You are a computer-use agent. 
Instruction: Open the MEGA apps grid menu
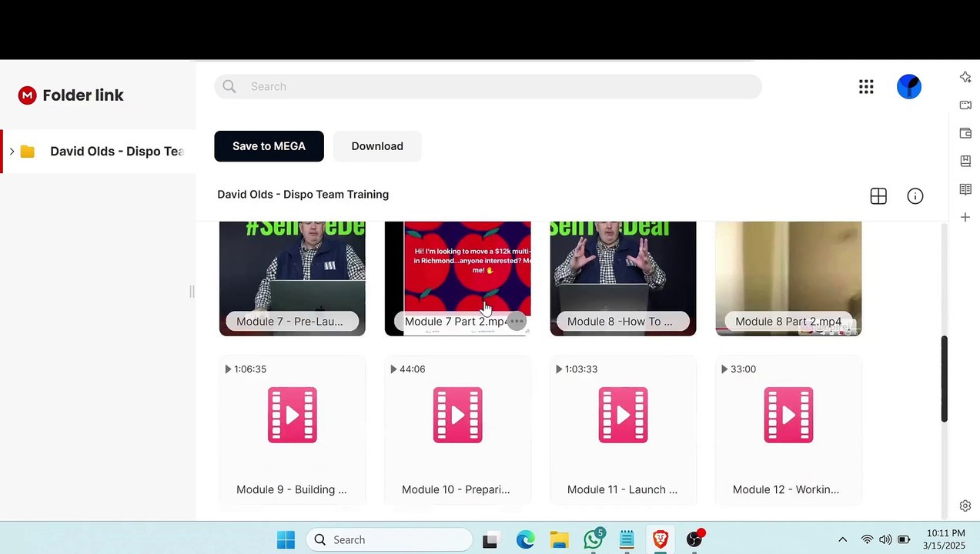(x=866, y=87)
